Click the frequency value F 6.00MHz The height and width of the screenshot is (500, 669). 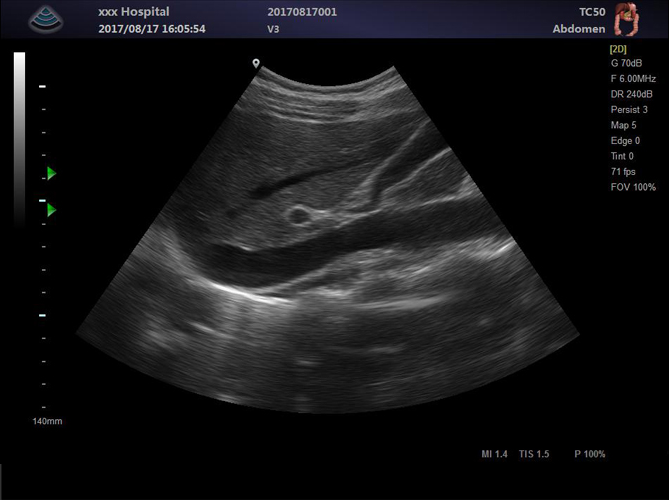(x=633, y=78)
